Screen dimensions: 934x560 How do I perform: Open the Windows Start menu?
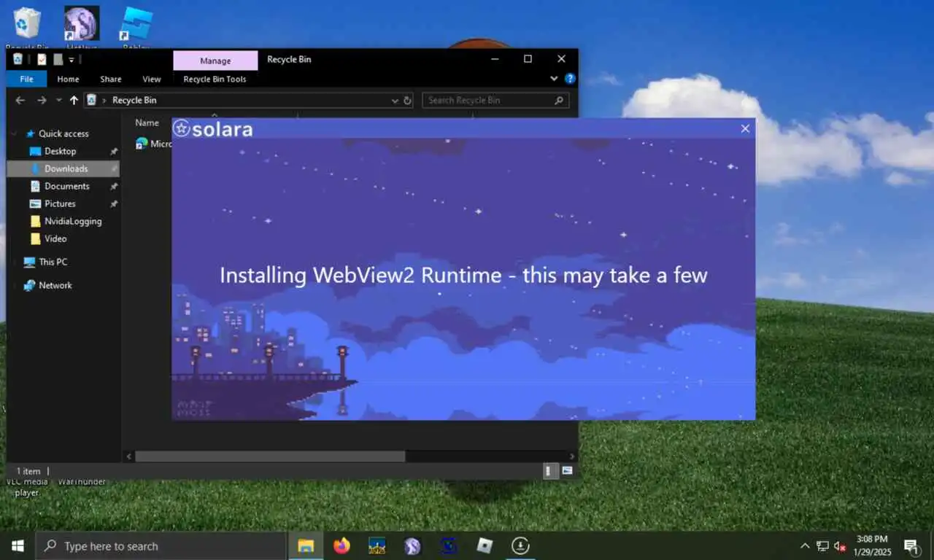click(18, 545)
